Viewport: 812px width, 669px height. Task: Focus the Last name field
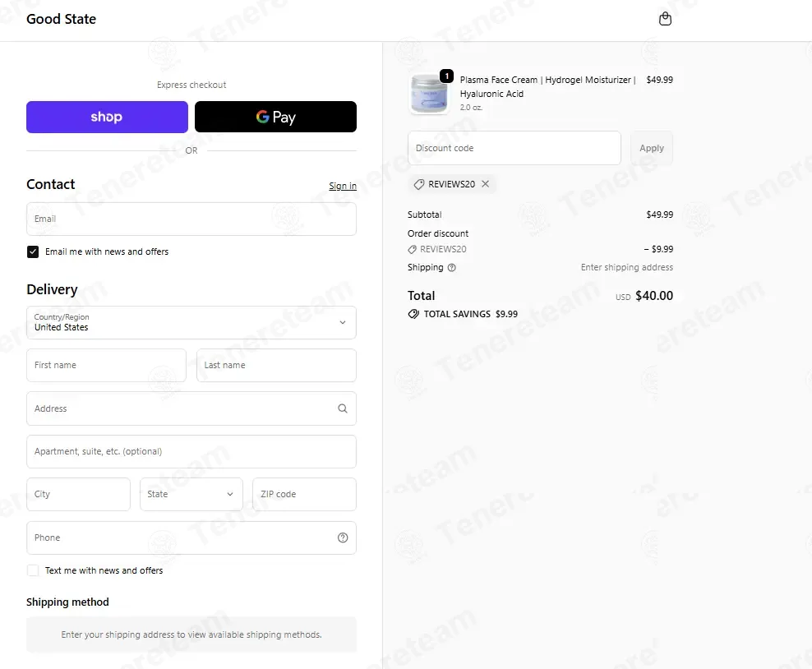click(x=276, y=365)
